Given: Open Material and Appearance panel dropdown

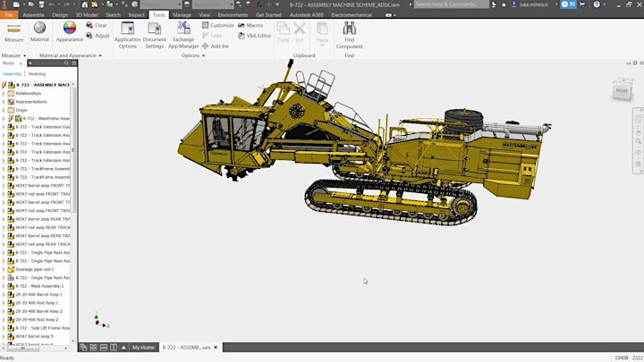Looking at the screenshot, I should click(100, 55).
